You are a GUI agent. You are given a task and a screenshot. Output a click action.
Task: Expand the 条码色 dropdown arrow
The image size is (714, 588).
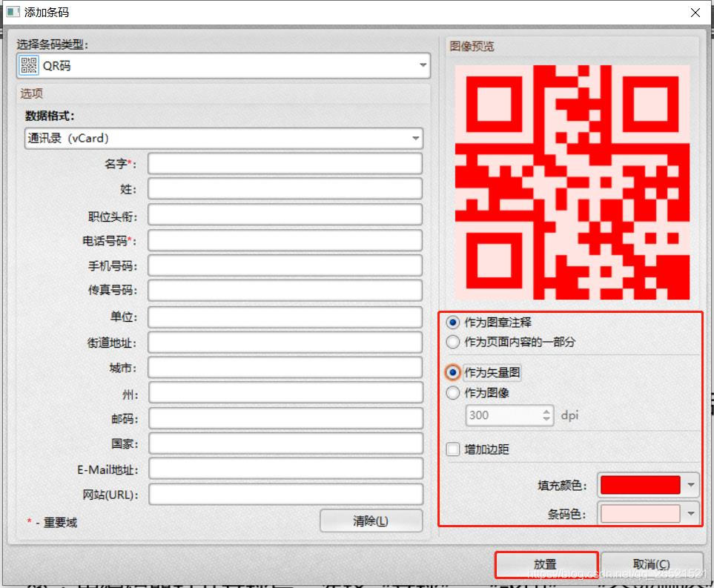pyautogui.click(x=691, y=514)
